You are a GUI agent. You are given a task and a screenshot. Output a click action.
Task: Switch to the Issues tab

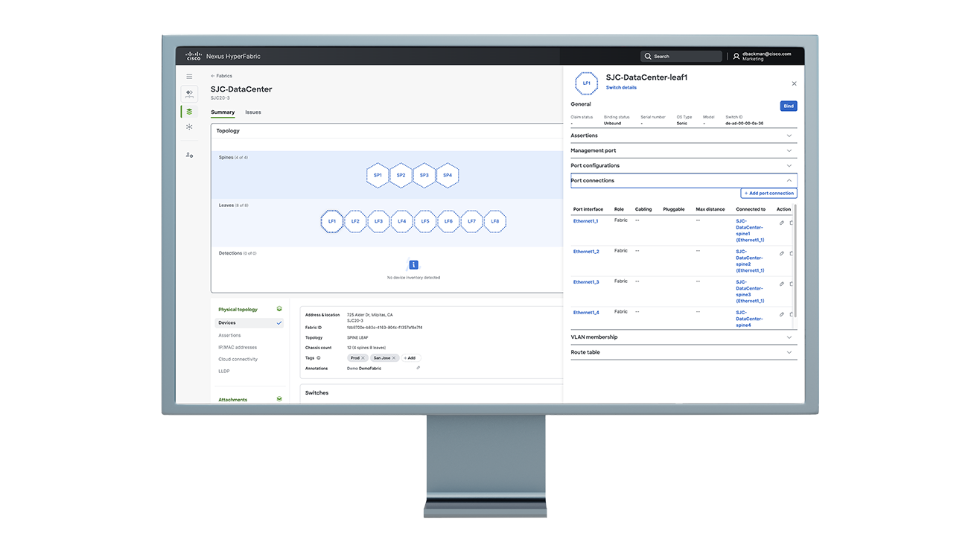click(x=253, y=112)
